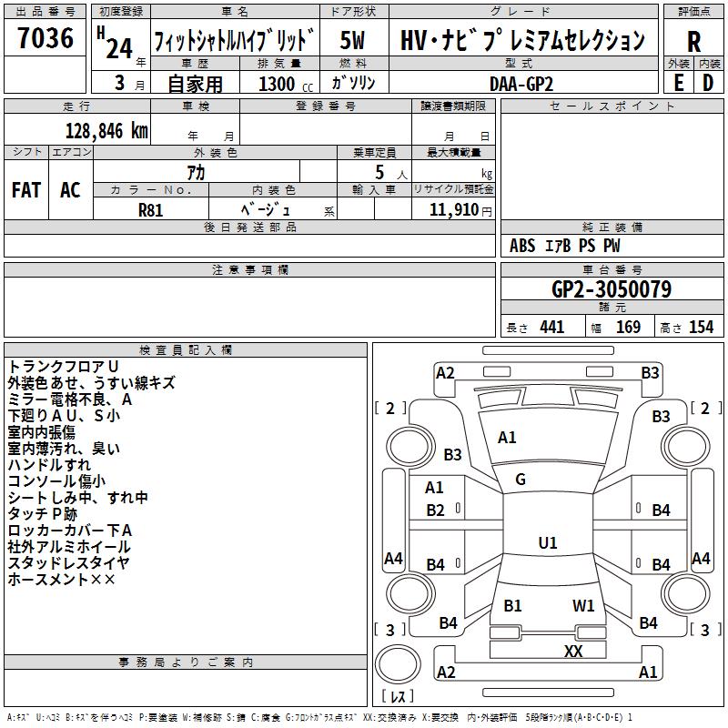The image size is (728, 728).
Task: Click color number R81
Action: tap(150, 210)
